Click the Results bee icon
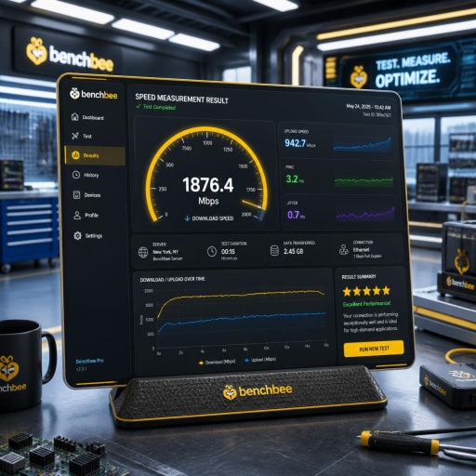 coord(75,155)
